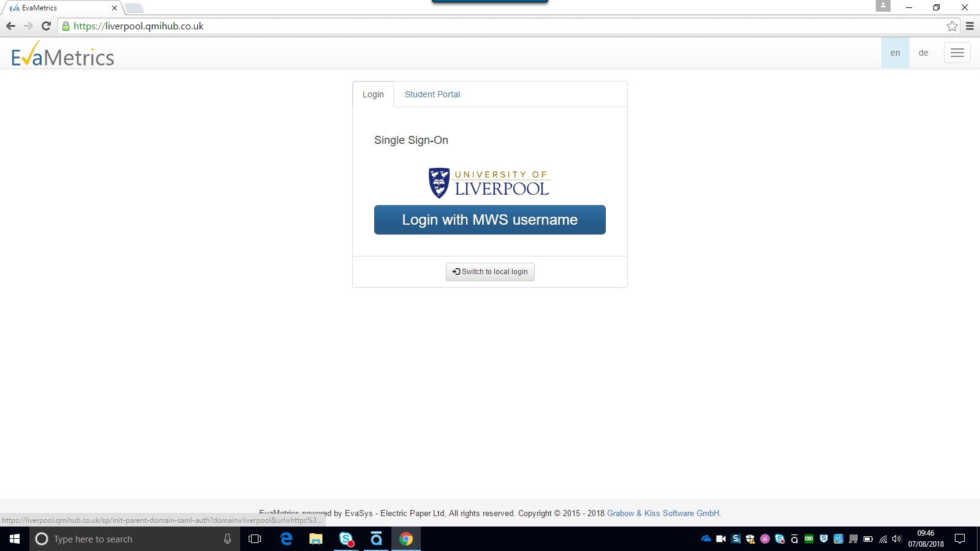
Task: Launch Microsoft Edge from taskbar
Action: click(x=286, y=539)
